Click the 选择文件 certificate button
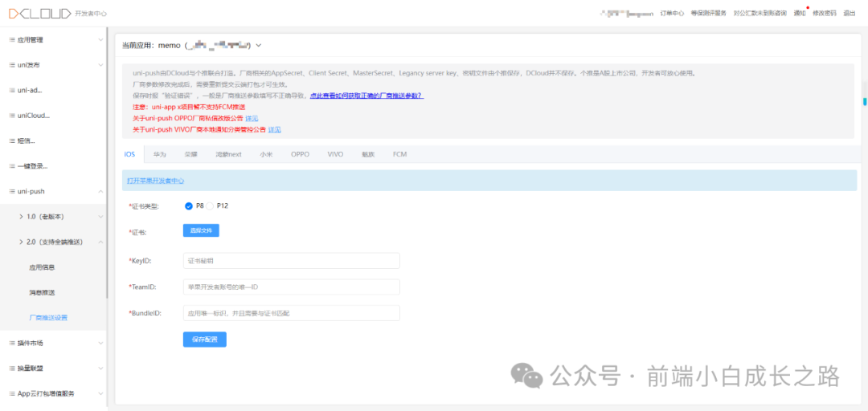The height and width of the screenshot is (411, 868). (201, 230)
